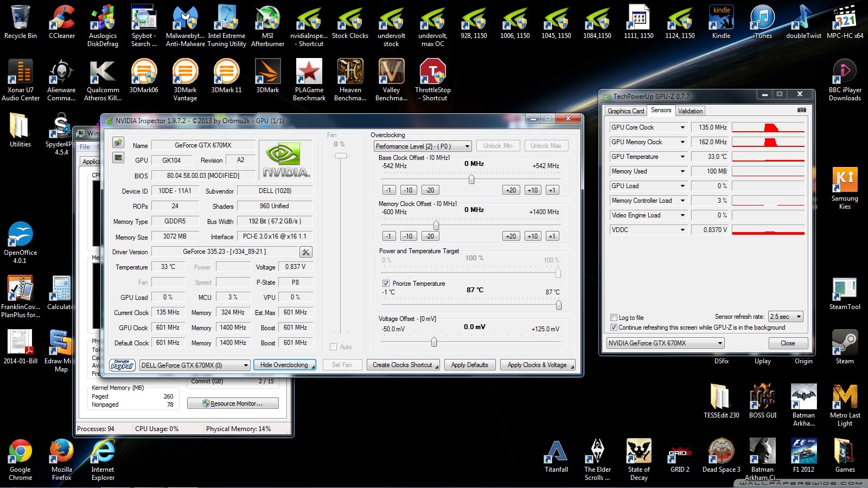868x488 pixels.
Task: Select the Applications tab in Task Manager
Action: [x=90, y=162]
